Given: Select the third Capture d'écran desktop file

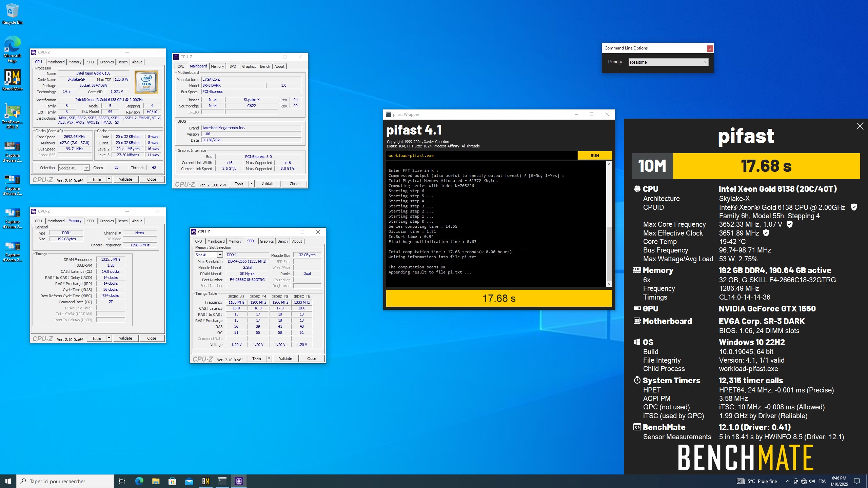Looking at the screenshot, I should pyautogui.click(x=12, y=218).
